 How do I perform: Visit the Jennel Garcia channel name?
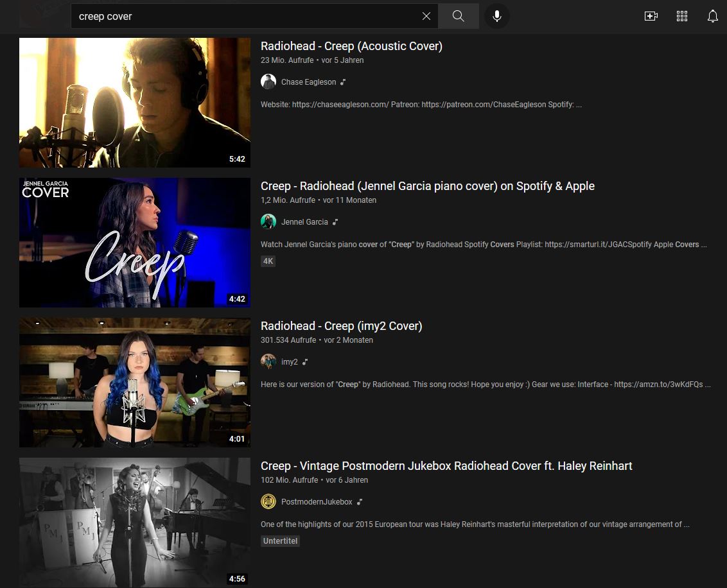point(304,222)
